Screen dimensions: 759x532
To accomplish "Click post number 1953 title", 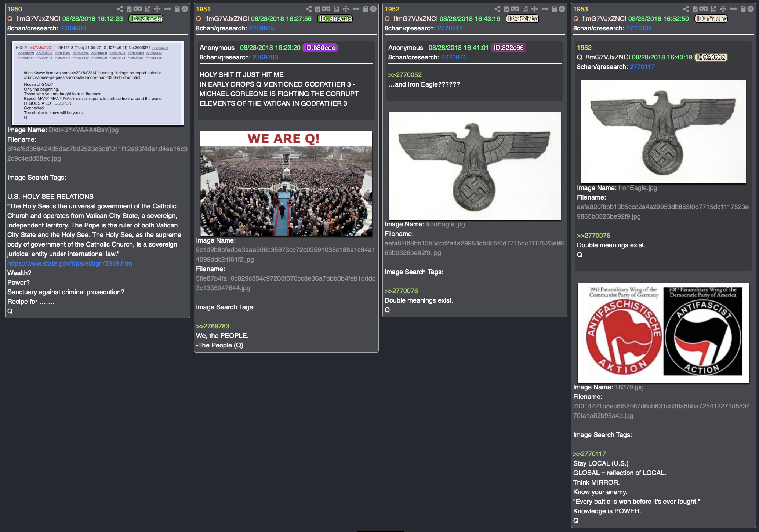I will [581, 9].
